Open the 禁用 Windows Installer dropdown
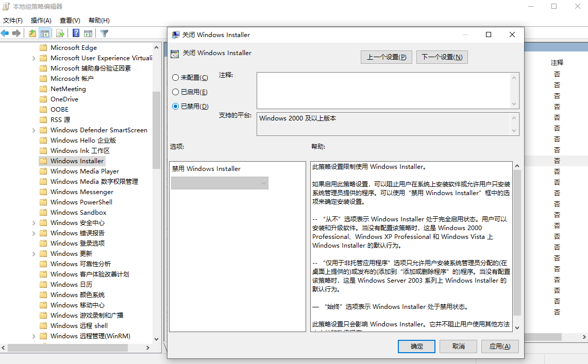The height and width of the screenshot is (364, 588). click(x=220, y=183)
